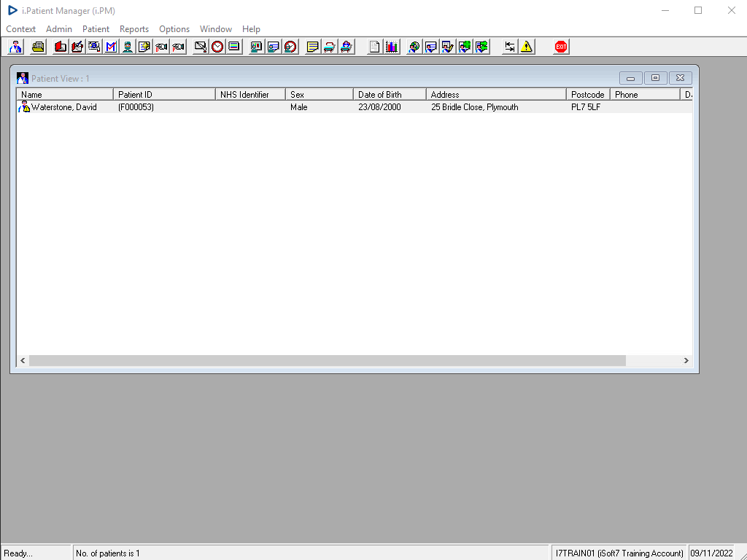Image resolution: width=747 pixels, height=560 pixels.
Task: Select patient row Waterstone, David
Action: click(355, 107)
